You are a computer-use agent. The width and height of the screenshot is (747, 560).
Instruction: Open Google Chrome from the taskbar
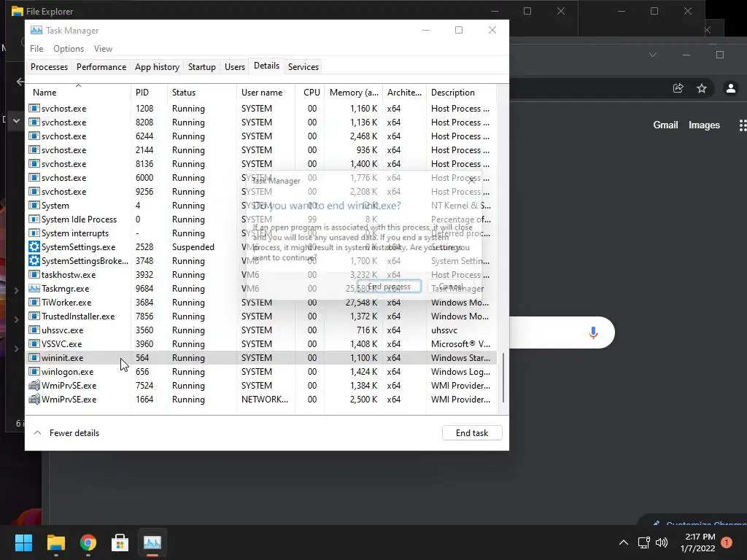[88, 542]
